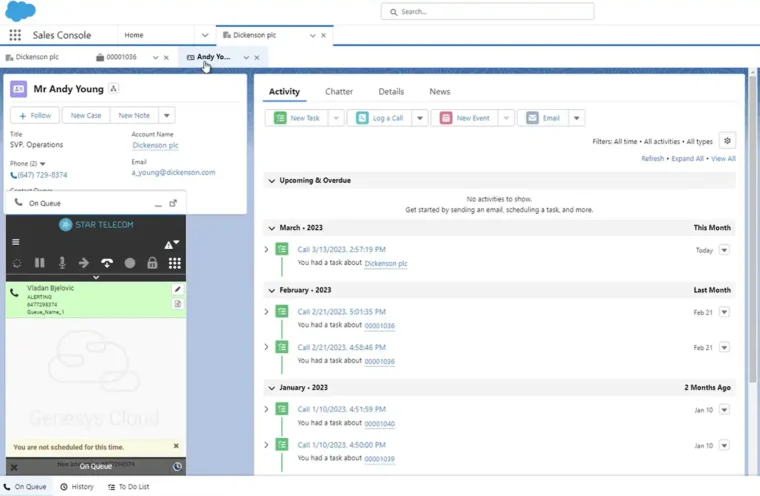Open New Task dropdown arrow

point(336,118)
